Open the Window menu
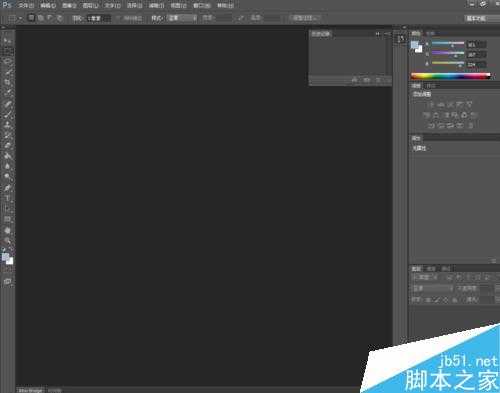Screen dimensions: 500x393 point(201,6)
